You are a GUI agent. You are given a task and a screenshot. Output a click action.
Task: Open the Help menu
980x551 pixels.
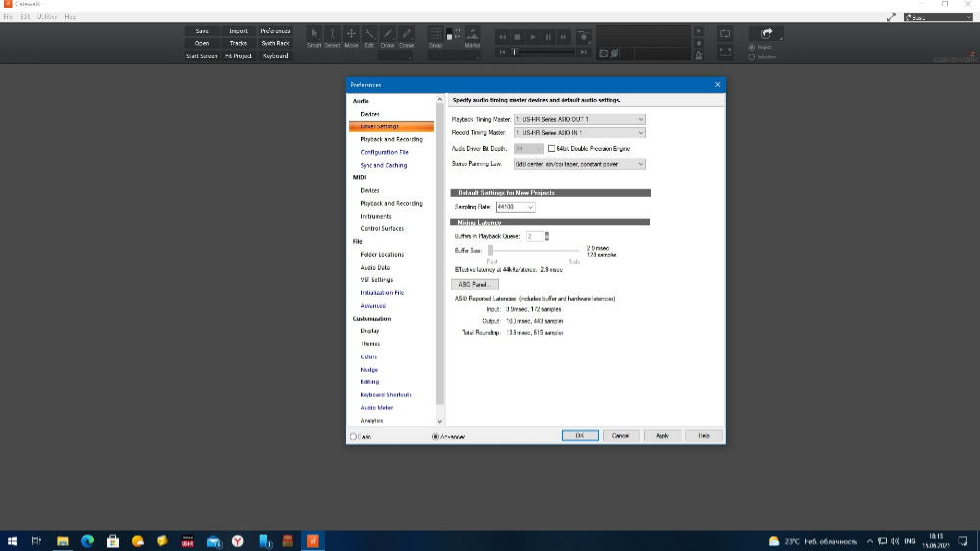70,17
